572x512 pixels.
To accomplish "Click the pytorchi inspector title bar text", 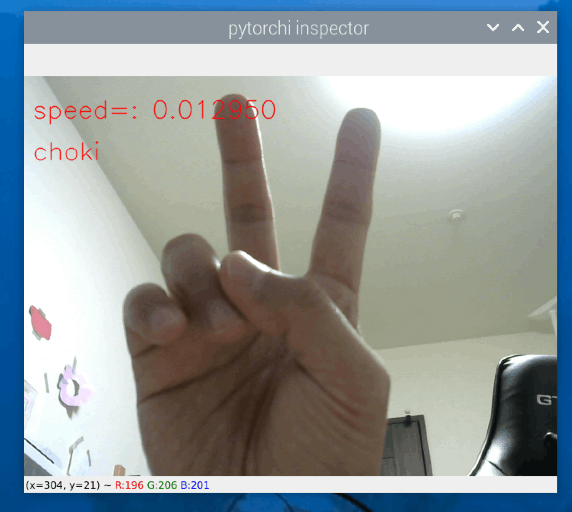I will click(298, 29).
